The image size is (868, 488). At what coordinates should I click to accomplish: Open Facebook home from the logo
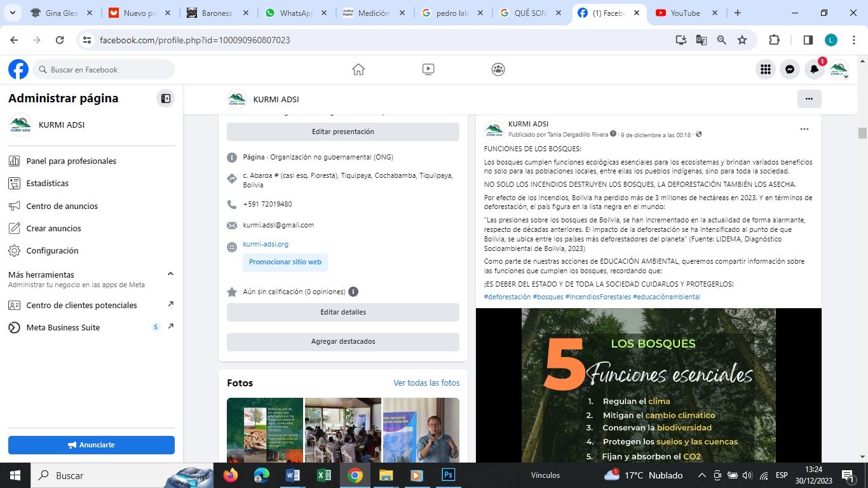(x=18, y=69)
